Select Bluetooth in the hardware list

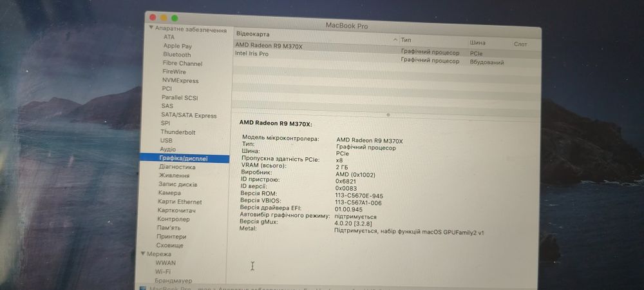point(177,55)
